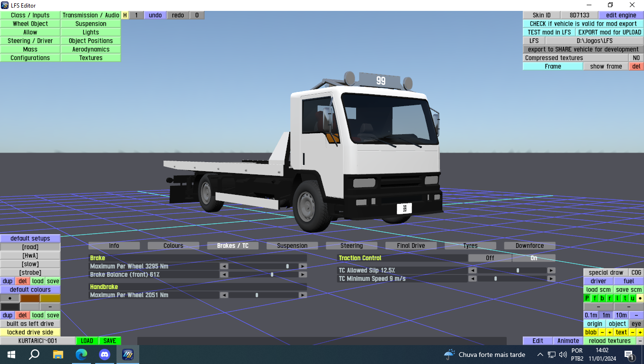644x364 pixels.
Task: Toggle locked drive side
Action: 30,333
